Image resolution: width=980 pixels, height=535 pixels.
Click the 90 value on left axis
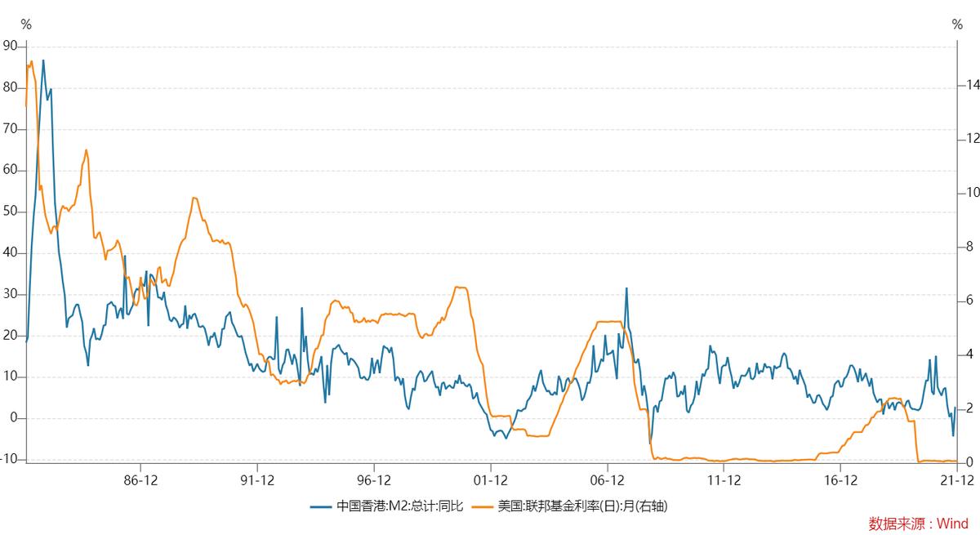(11, 46)
